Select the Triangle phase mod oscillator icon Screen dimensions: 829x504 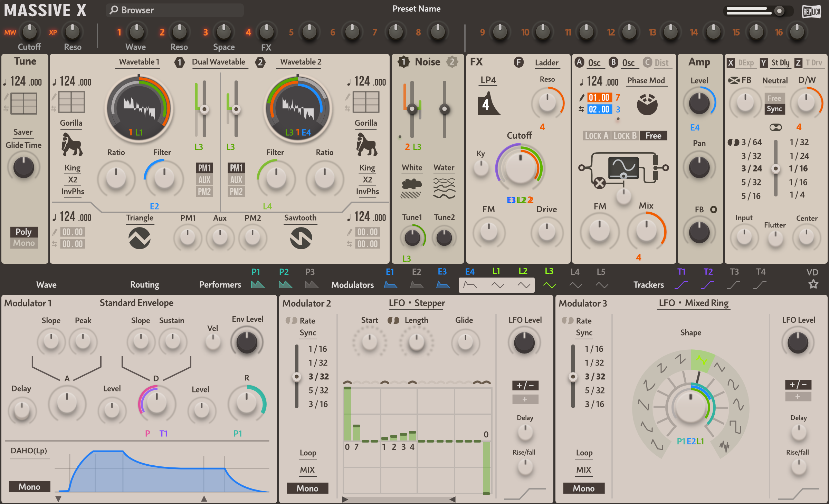139,238
